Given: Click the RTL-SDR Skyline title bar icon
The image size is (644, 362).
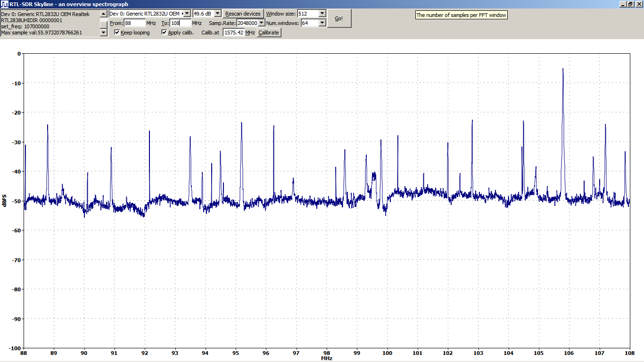Looking at the screenshot, I should tap(5, 4).
